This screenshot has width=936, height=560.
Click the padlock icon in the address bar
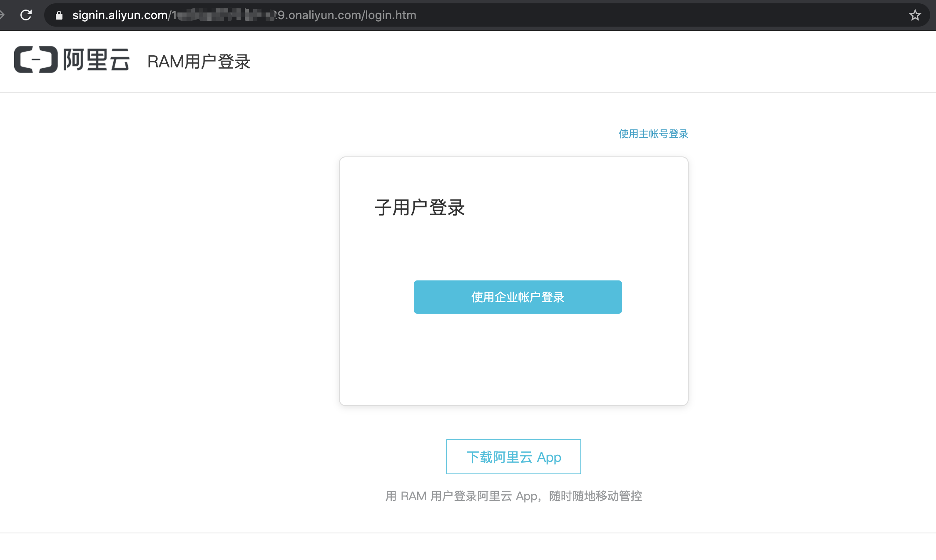tap(59, 15)
